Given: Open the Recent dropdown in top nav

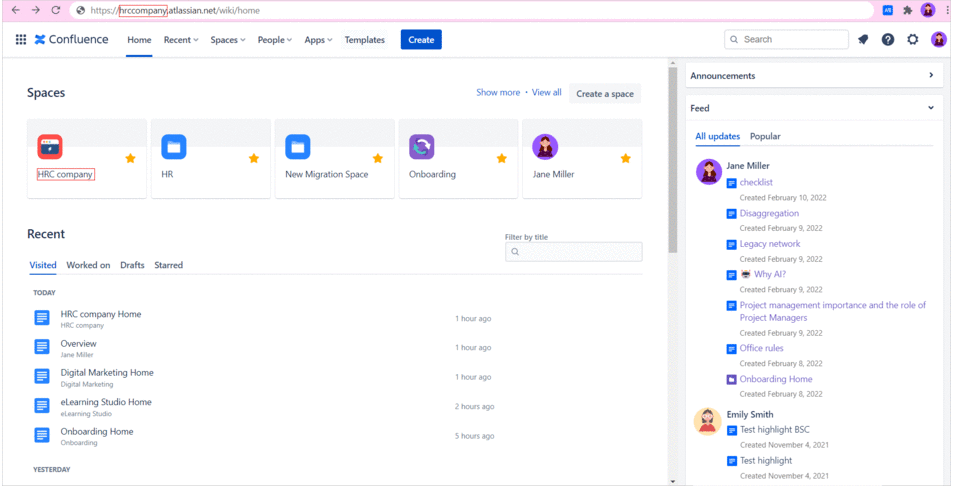Looking at the screenshot, I should (x=181, y=40).
